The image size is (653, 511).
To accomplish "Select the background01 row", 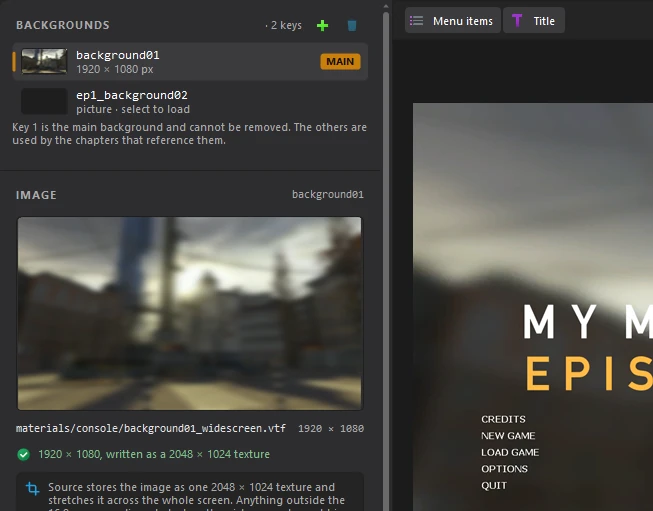I will coord(190,62).
